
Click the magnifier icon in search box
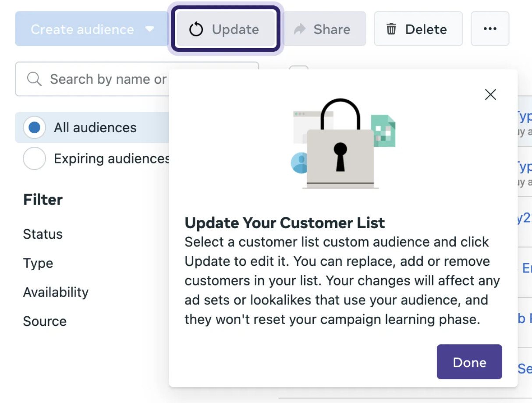[x=34, y=79]
